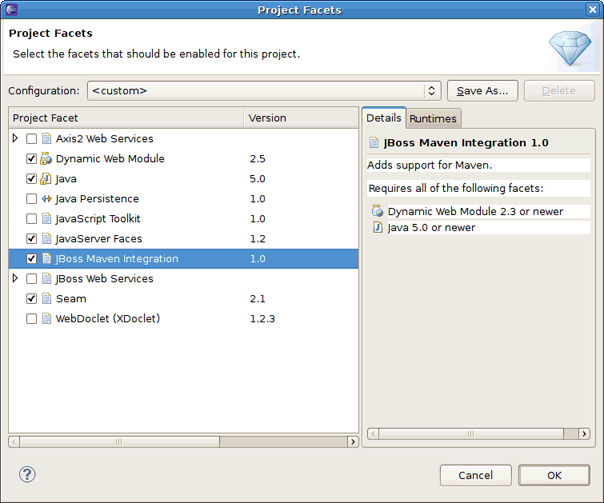The width and height of the screenshot is (604, 503).
Task: Click the Dynamic Web Module facet icon
Action: coord(46,159)
